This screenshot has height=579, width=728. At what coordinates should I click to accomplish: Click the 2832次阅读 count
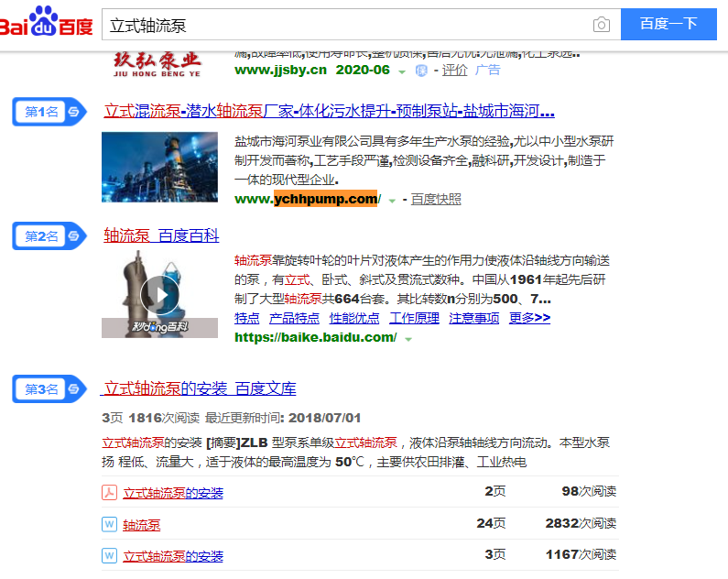(581, 523)
